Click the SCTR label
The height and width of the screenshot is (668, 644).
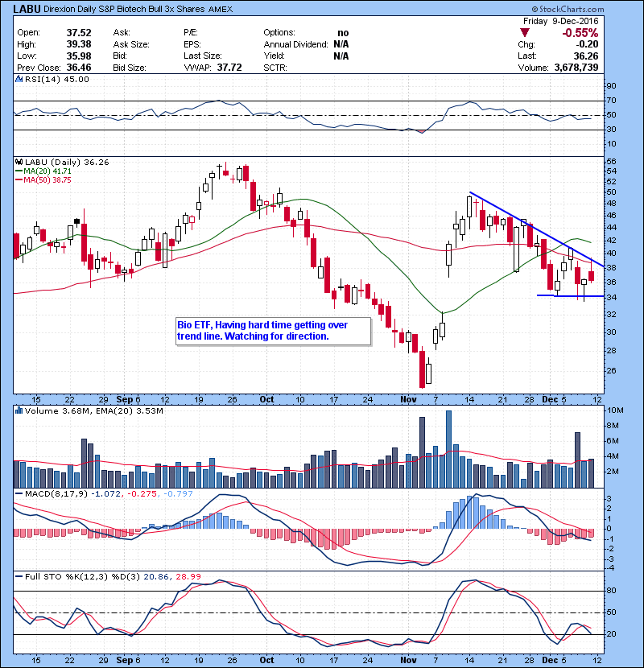click(x=275, y=68)
